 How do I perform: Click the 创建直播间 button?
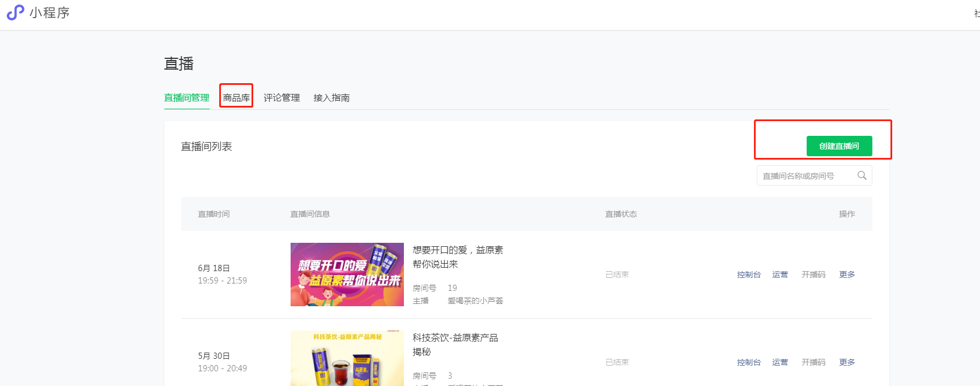coord(839,146)
